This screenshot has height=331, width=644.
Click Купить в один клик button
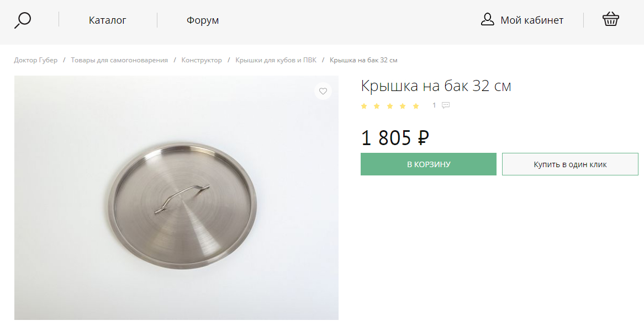[570, 164]
